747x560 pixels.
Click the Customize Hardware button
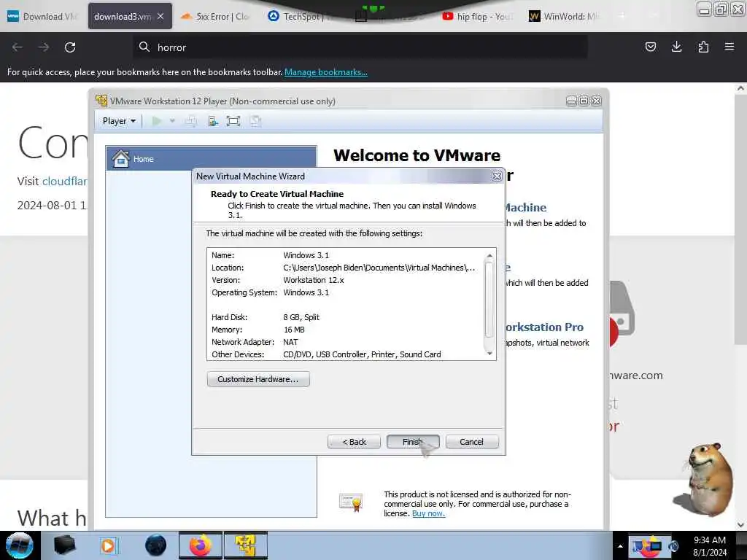(x=258, y=379)
